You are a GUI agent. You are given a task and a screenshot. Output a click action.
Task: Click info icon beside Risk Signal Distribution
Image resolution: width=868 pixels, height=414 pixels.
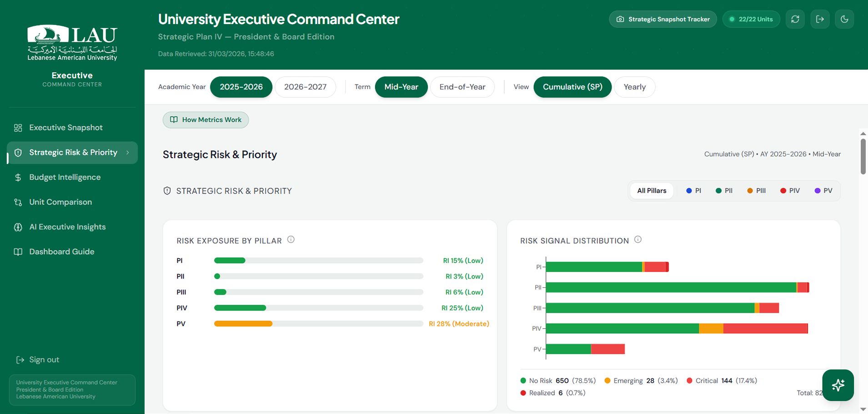[638, 239]
